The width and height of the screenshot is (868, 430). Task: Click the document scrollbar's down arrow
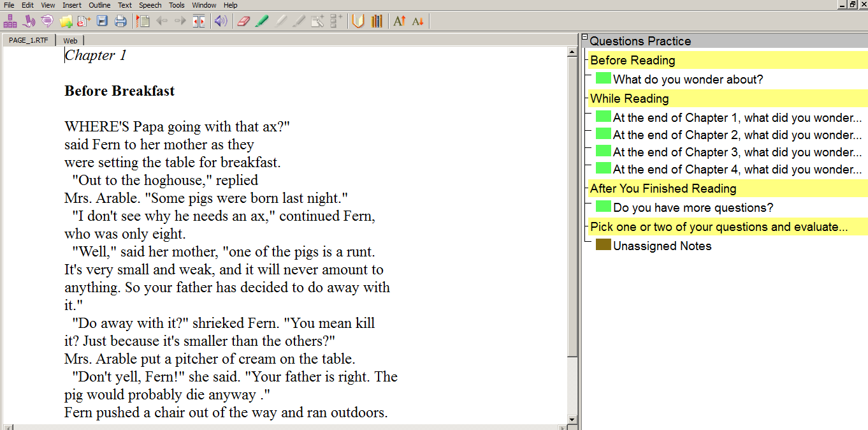click(x=572, y=419)
